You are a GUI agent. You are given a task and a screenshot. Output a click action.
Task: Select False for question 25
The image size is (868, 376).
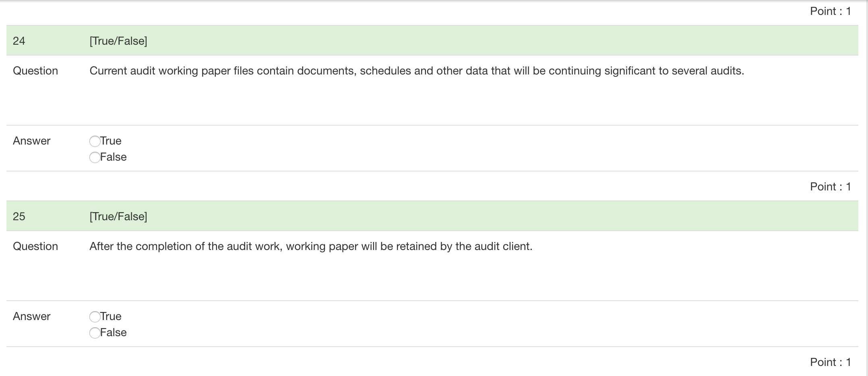pos(95,333)
